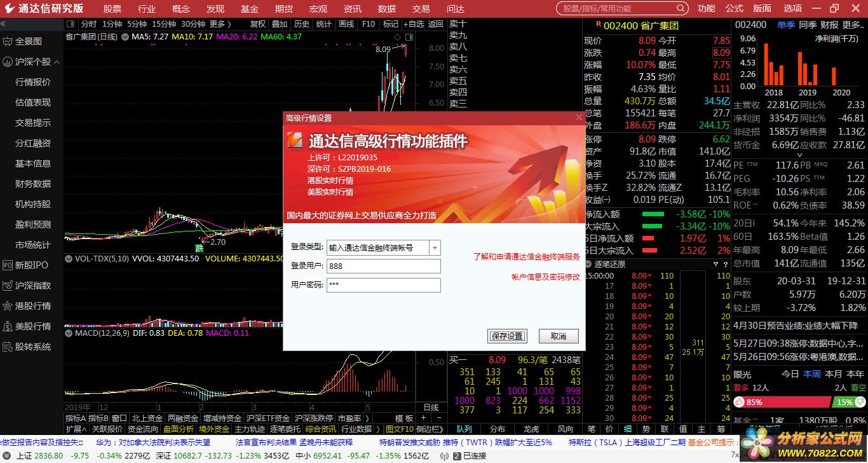The width and height of the screenshot is (868, 463).
Task: Collapse the left sidebar with double-chevron
Action: click(x=4, y=24)
